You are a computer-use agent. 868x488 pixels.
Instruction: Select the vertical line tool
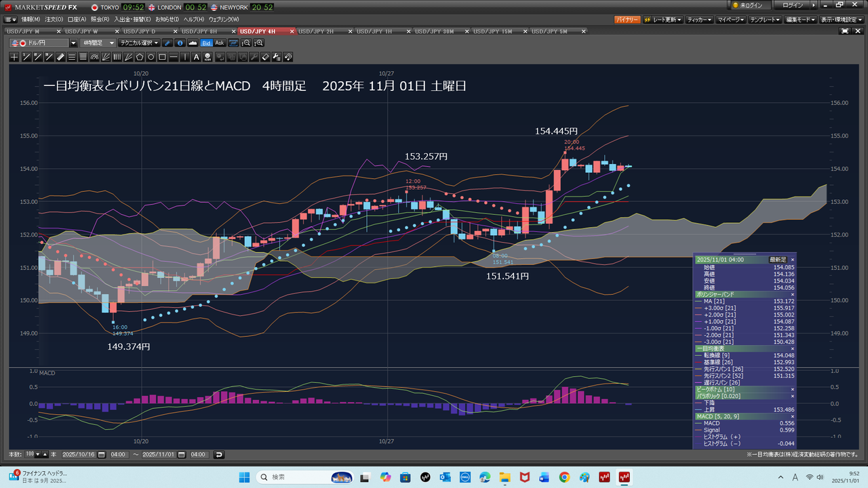185,57
